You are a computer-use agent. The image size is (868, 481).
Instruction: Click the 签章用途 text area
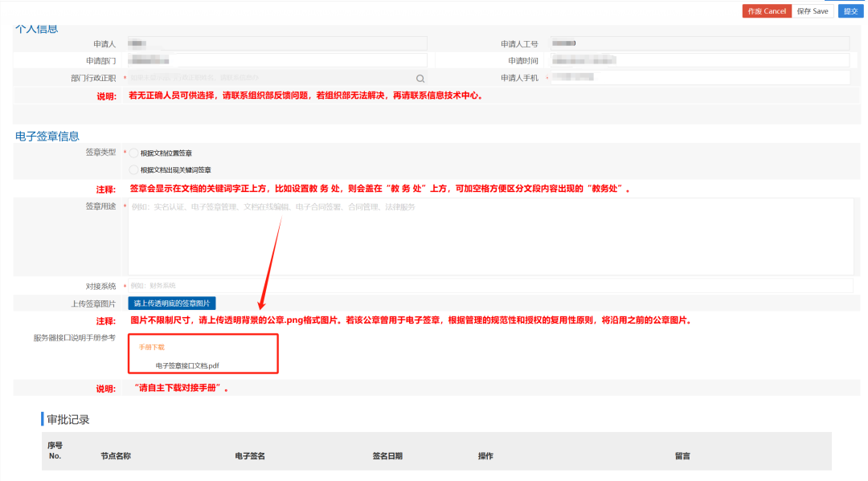(x=490, y=237)
